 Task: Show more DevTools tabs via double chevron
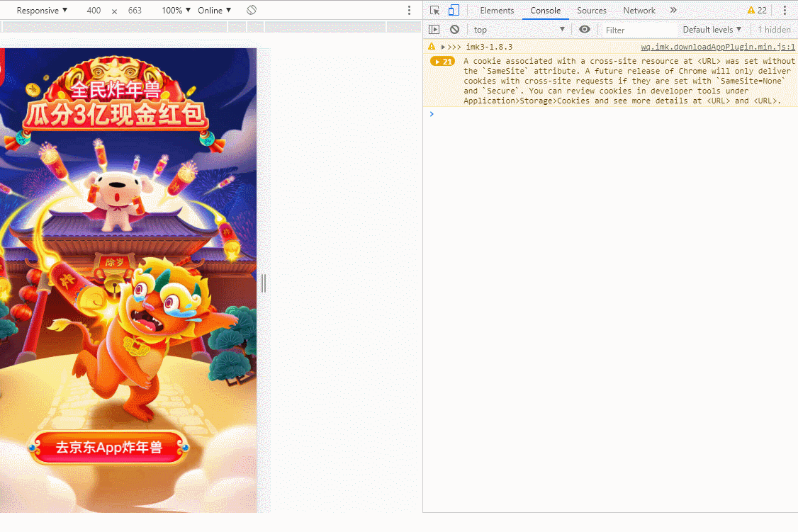point(673,11)
